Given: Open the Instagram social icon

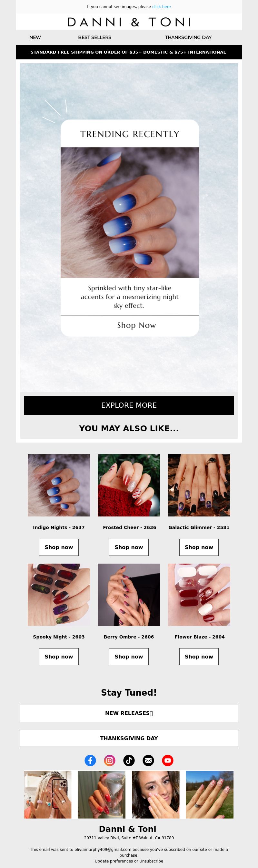Looking at the screenshot, I should [x=109, y=761].
